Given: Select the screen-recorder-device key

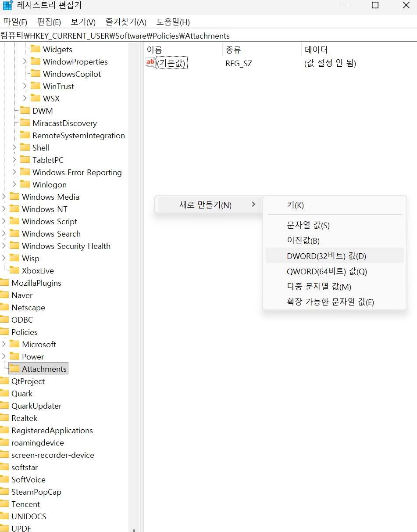Looking at the screenshot, I should tap(53, 455).
